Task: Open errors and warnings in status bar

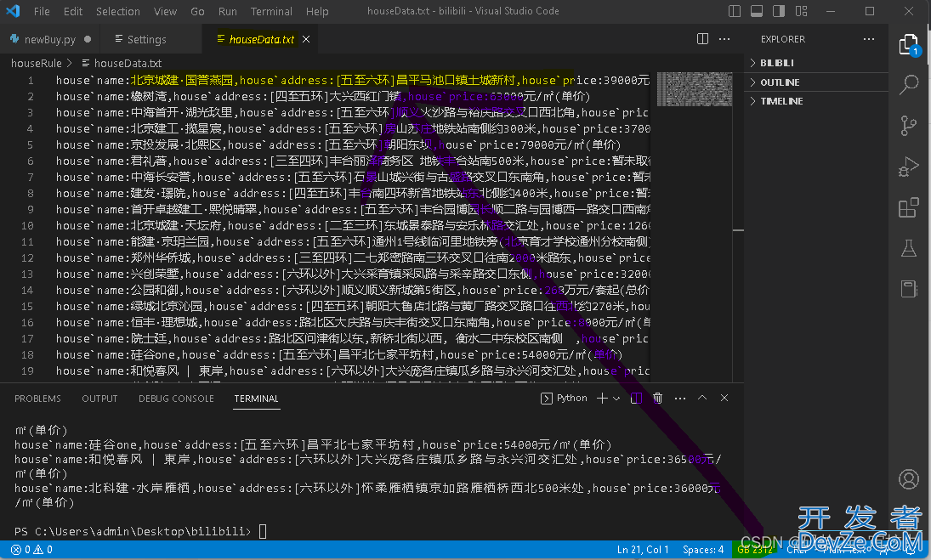Action: (x=32, y=550)
